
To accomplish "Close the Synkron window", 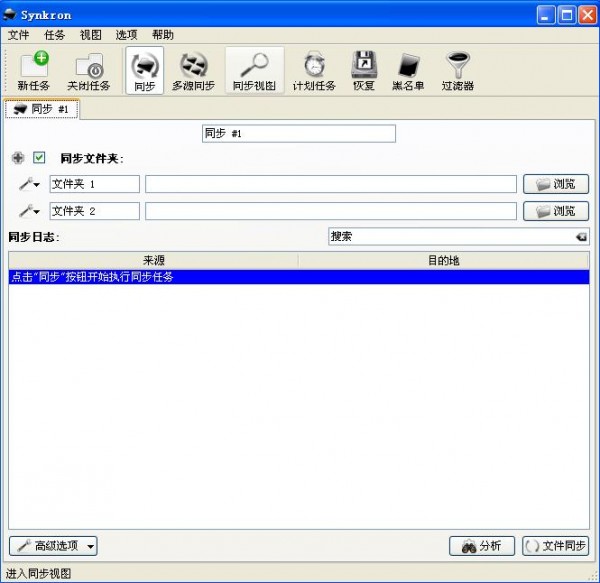I will (x=587, y=15).
